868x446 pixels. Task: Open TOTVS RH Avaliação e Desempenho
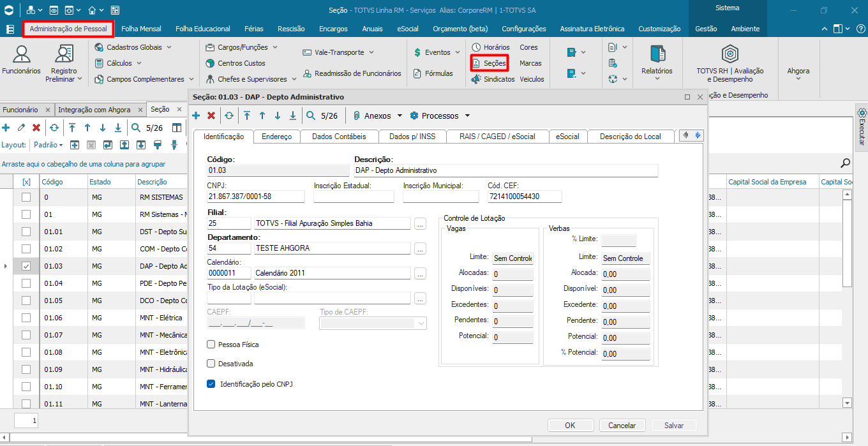click(x=730, y=64)
